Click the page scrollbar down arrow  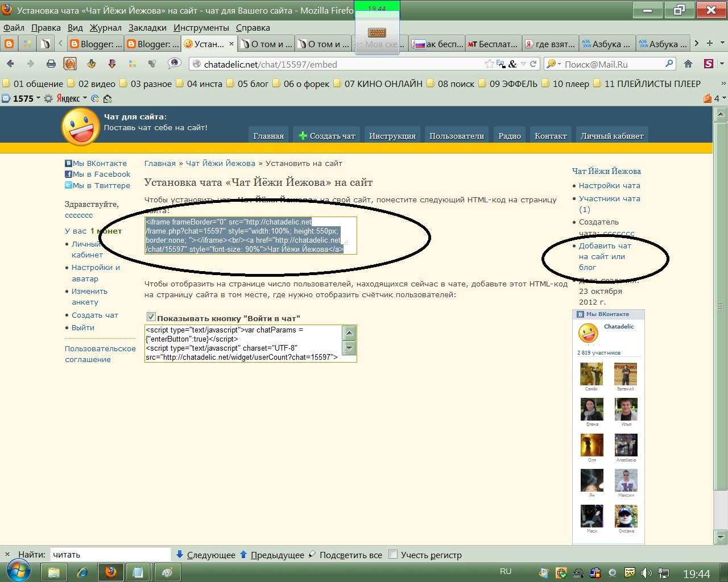(721, 536)
